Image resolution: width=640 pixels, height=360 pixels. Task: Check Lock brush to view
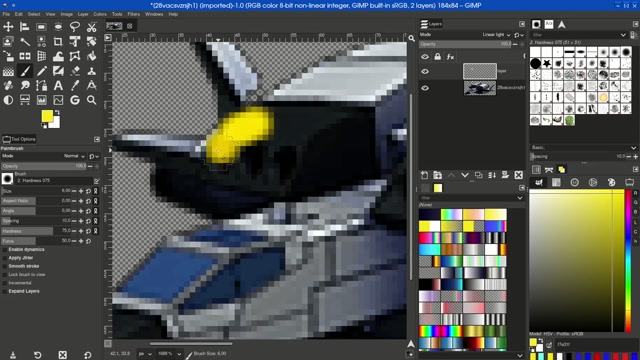pyautogui.click(x=5, y=275)
